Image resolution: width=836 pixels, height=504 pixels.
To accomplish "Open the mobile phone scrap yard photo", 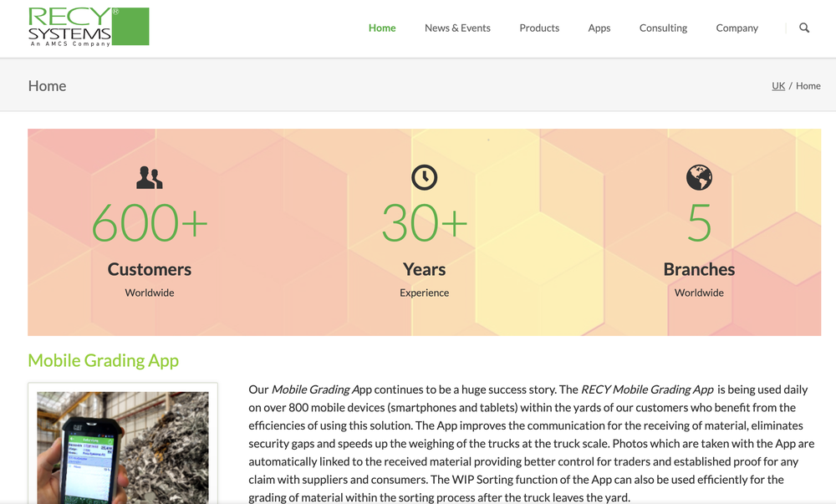I will click(x=123, y=447).
